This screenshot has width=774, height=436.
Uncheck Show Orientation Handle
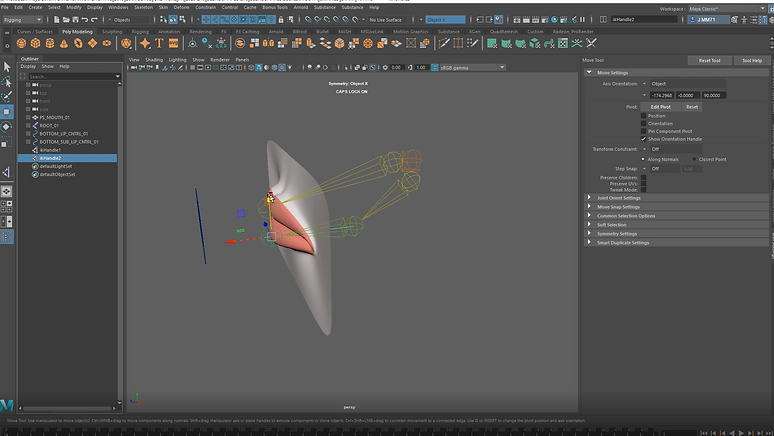pyautogui.click(x=643, y=139)
